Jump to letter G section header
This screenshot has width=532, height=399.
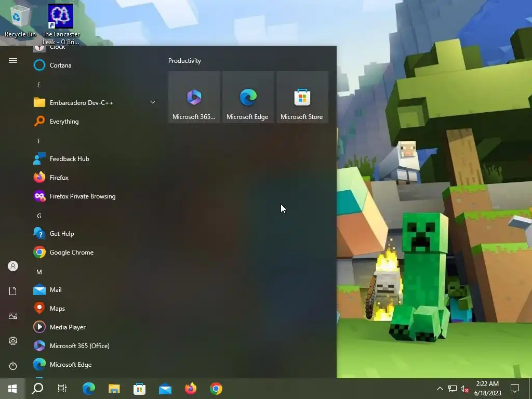(39, 216)
